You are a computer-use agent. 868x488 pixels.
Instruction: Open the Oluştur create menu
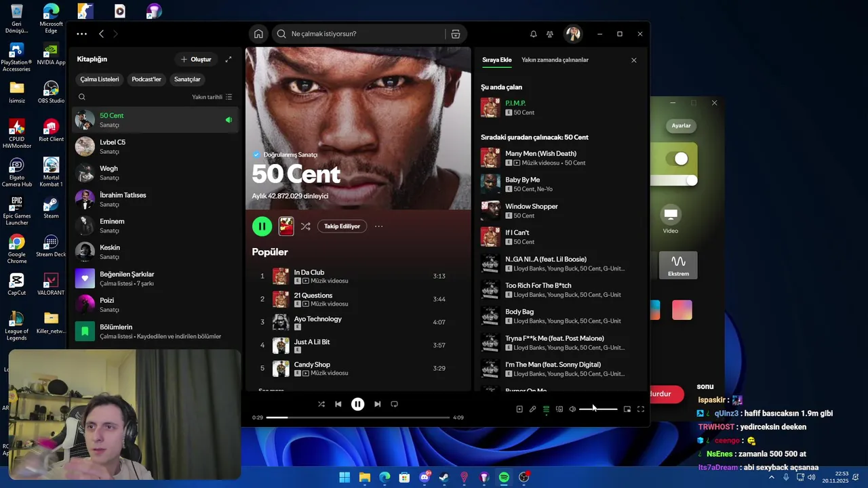[196, 60]
